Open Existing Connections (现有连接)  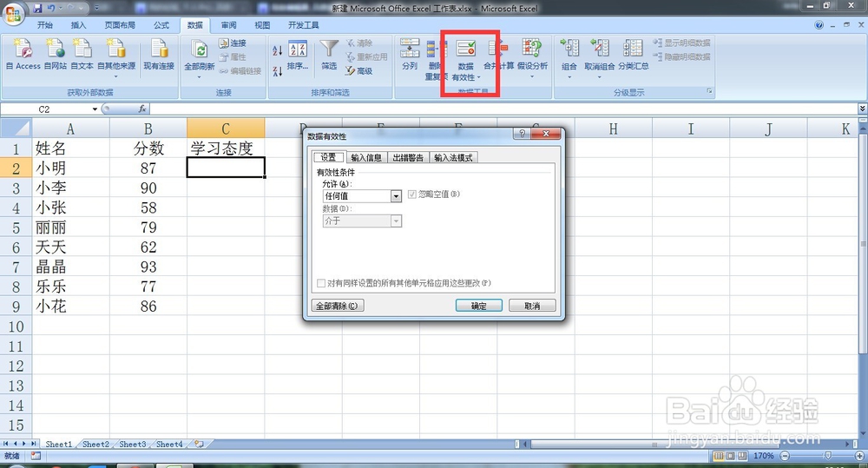point(159,55)
